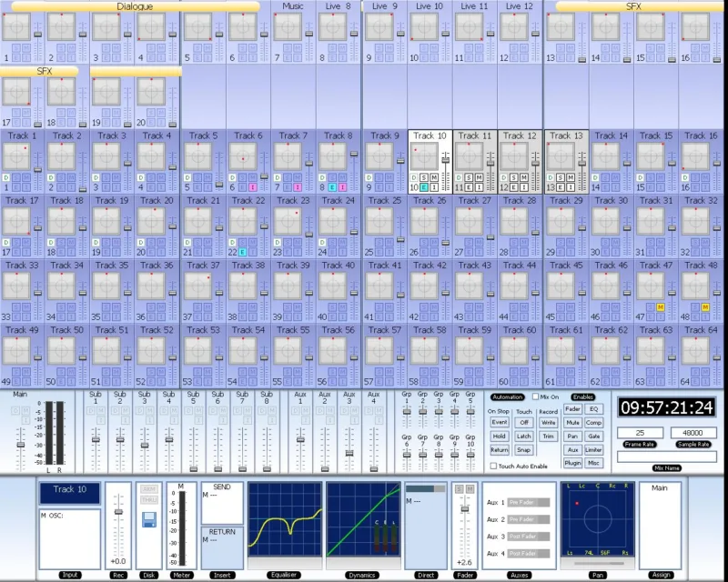Open the Insert section label
This screenshot has width=728, height=582.
click(222, 575)
